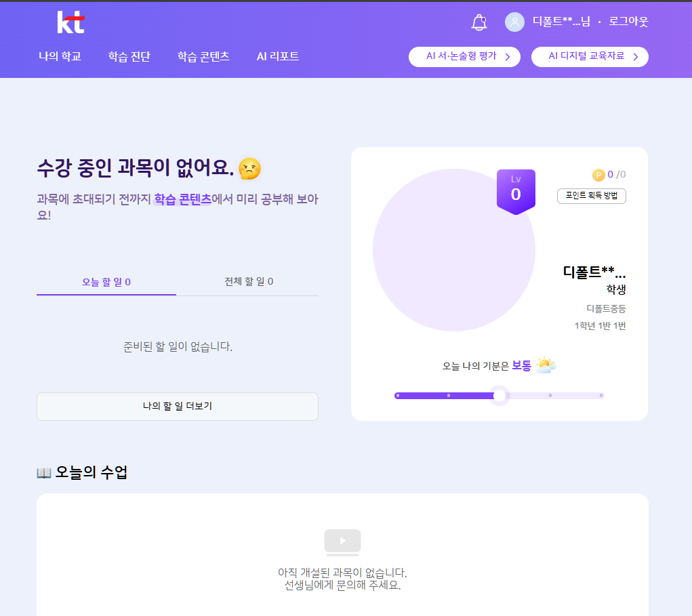The height and width of the screenshot is (616, 692).
Task: Go to 학습 콘텐츠 menu
Action: [203, 57]
